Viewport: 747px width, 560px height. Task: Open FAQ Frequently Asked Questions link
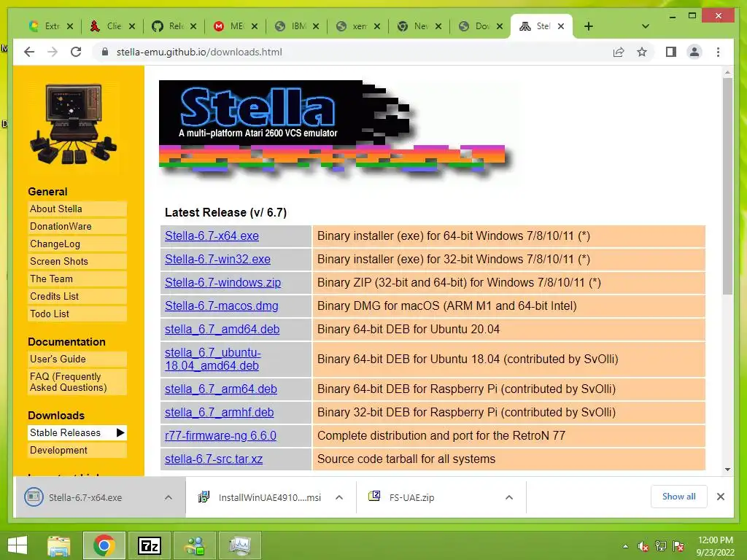coord(77,382)
